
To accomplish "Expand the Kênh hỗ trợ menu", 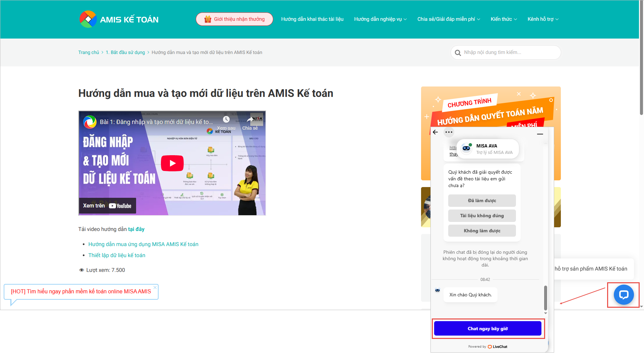I will (543, 19).
